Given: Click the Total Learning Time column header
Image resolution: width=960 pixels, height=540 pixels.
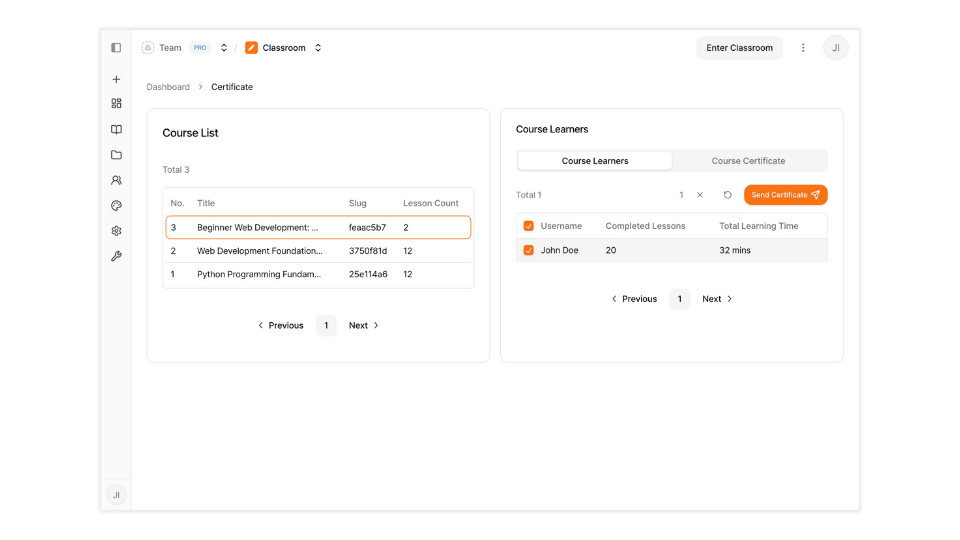Looking at the screenshot, I should pos(759,226).
